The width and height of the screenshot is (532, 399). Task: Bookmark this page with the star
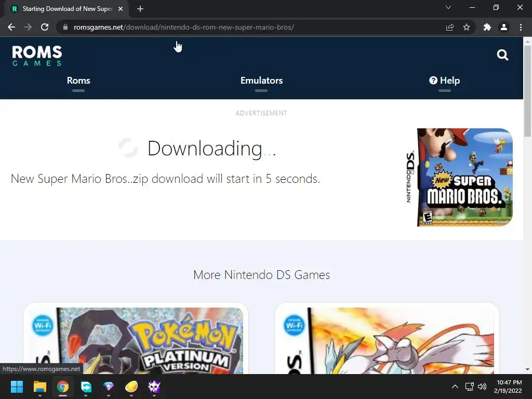tap(467, 27)
